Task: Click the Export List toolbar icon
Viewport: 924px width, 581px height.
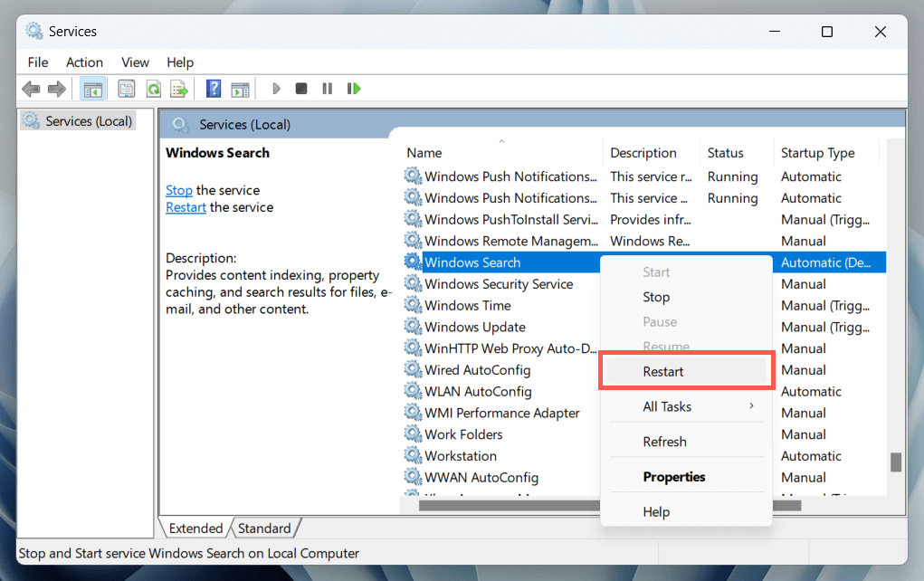Action: 179,89
